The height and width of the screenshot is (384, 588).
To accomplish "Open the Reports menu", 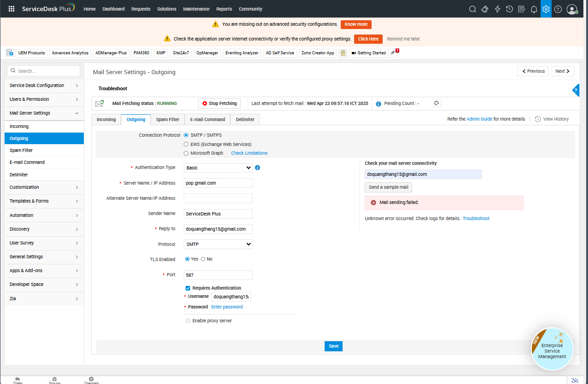I will click(x=224, y=9).
